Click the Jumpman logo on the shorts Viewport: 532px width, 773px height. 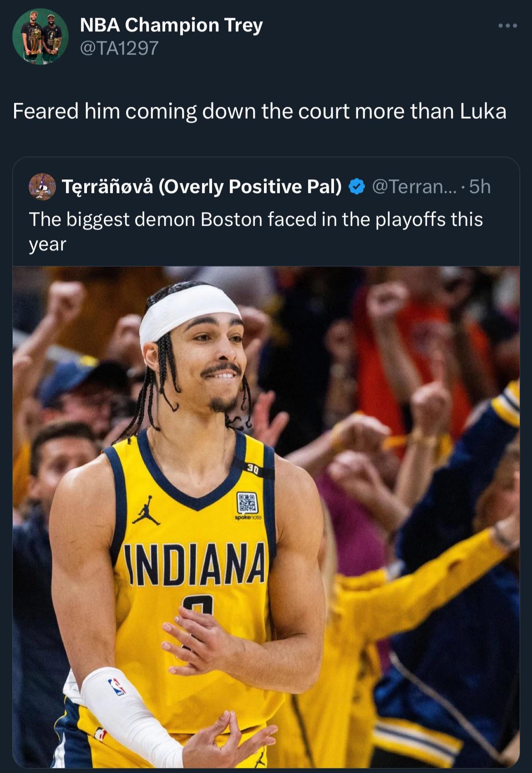tap(260, 758)
